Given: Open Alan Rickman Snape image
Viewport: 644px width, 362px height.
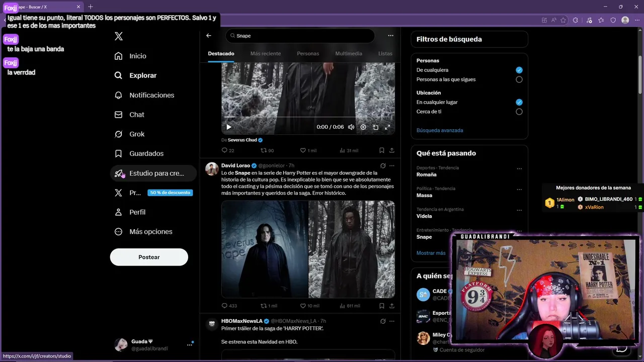Looking at the screenshot, I should click(x=265, y=249).
